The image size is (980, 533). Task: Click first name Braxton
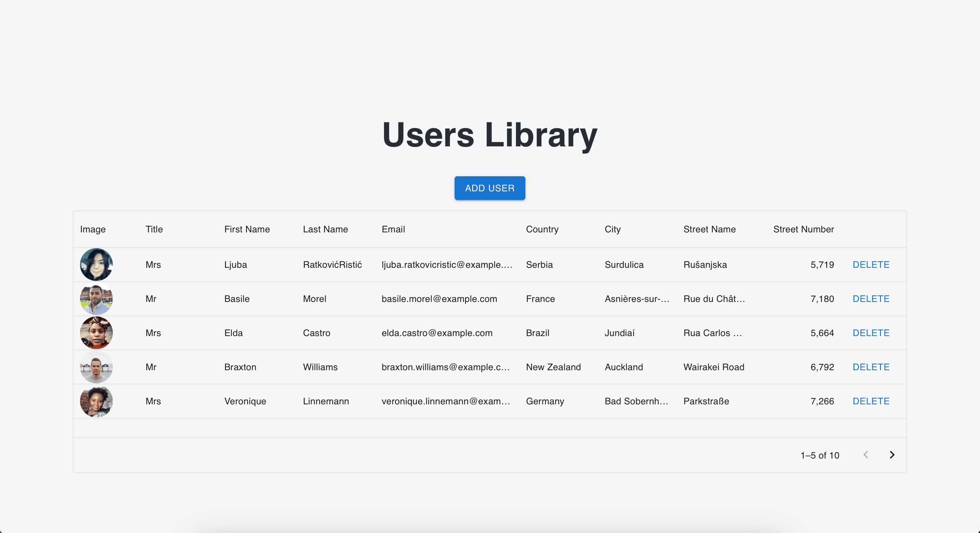click(240, 367)
